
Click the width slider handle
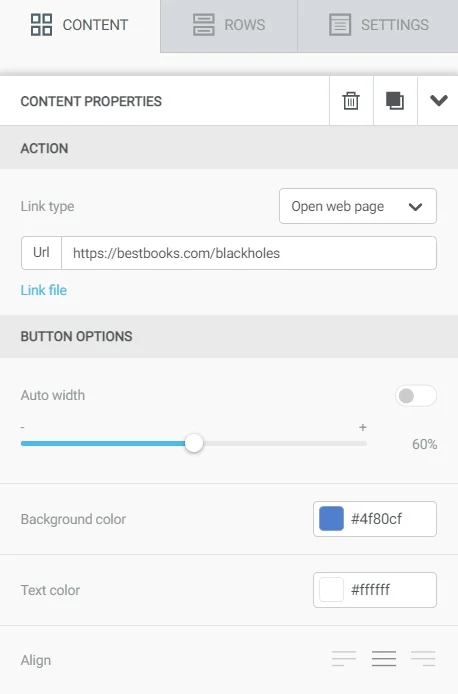194,443
